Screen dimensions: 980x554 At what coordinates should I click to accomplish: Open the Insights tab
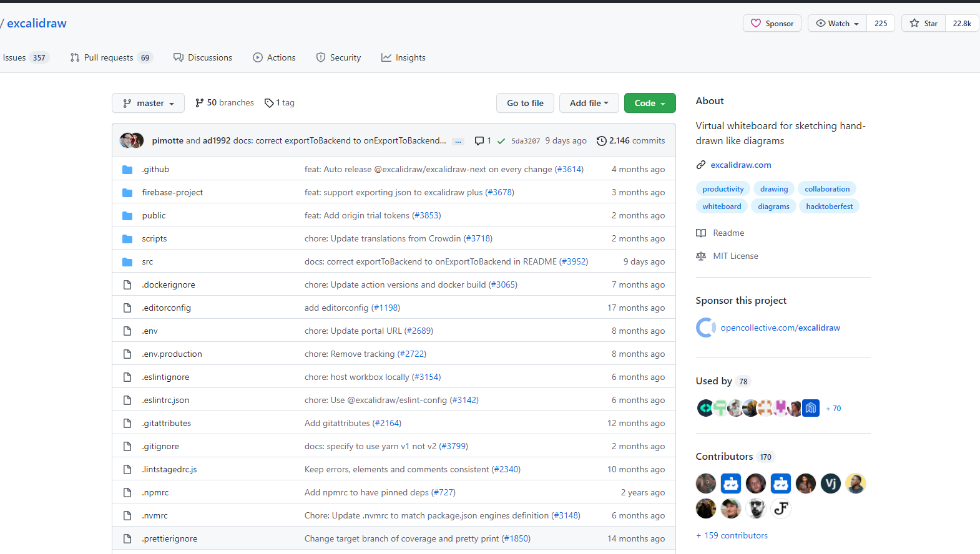(403, 57)
